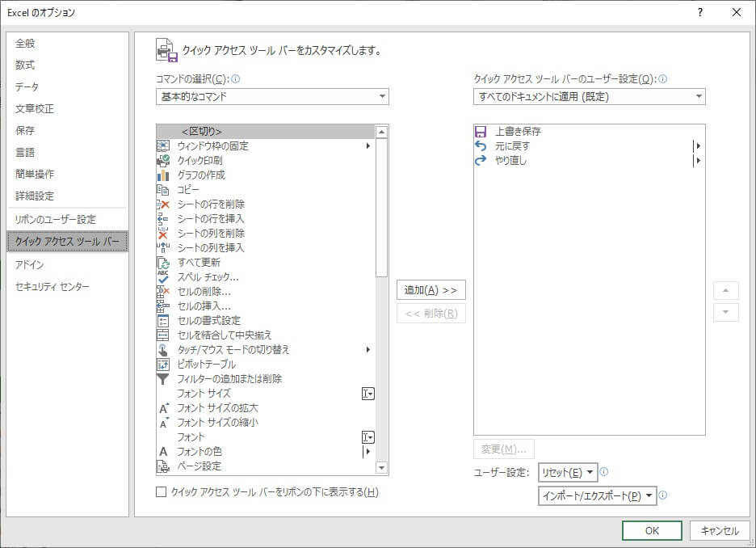
Task: Select the コピー copy icon
Action: pos(163,190)
